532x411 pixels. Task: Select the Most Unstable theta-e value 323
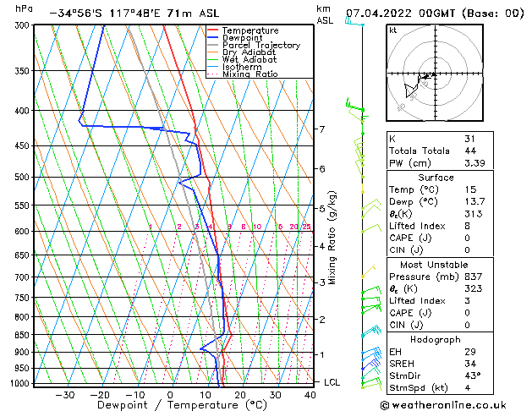(474, 288)
